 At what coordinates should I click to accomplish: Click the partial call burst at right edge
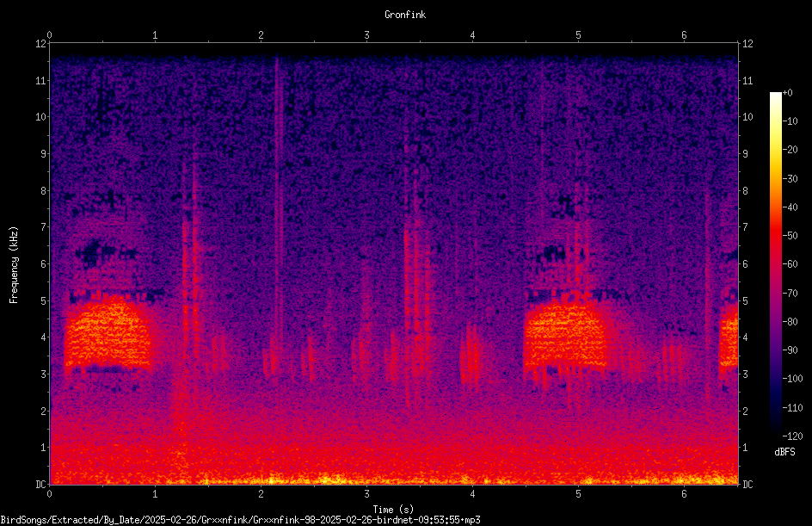[729, 335]
